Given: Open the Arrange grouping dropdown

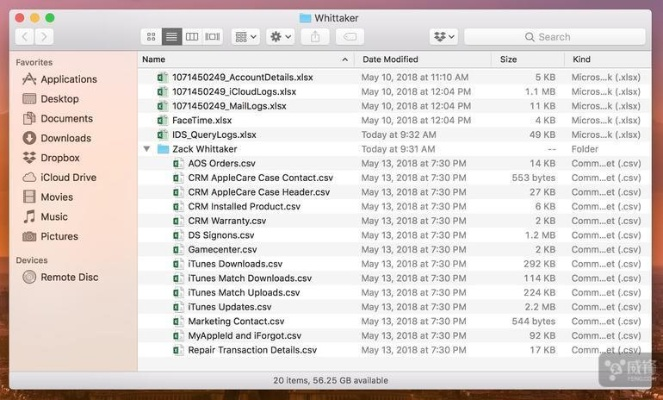Looking at the screenshot, I should [x=245, y=37].
